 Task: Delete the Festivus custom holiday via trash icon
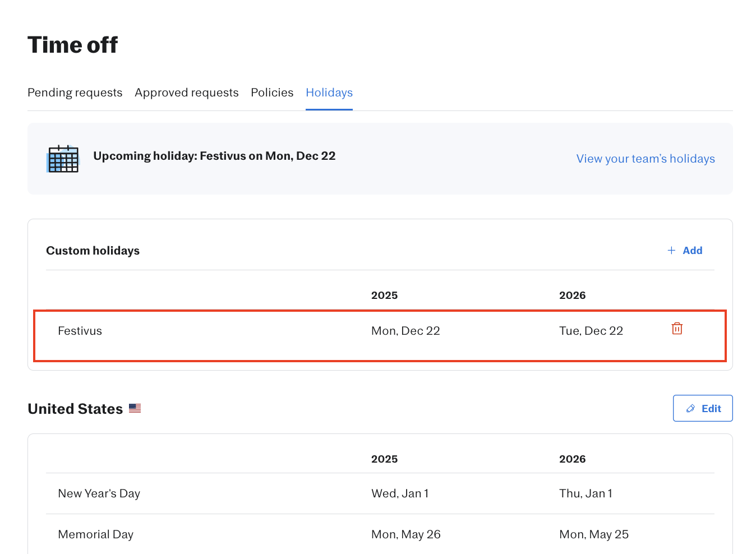677,329
